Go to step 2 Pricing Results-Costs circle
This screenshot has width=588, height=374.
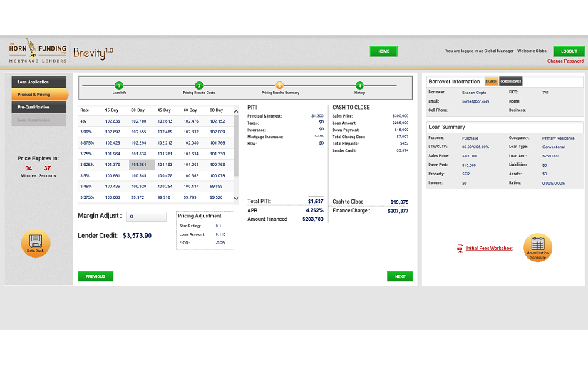[200, 85]
